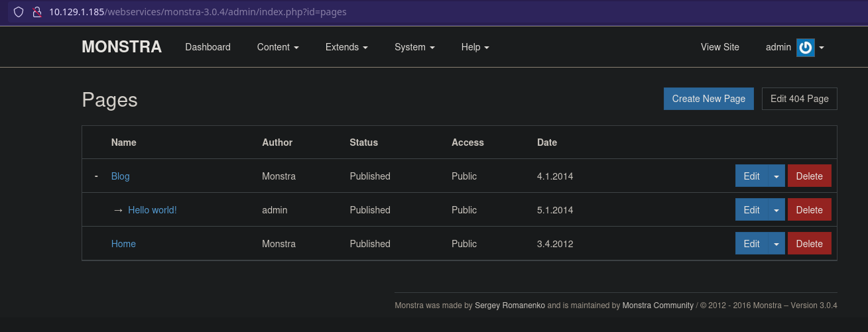Click the admin power icon avatar
This screenshot has width=868, height=332.
point(805,47)
